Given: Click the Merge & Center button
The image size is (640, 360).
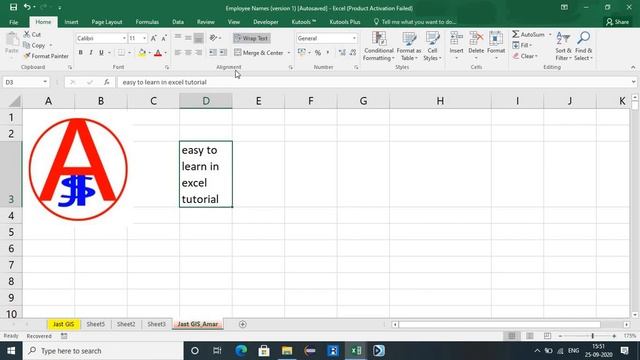Looking at the screenshot, I should (259, 53).
